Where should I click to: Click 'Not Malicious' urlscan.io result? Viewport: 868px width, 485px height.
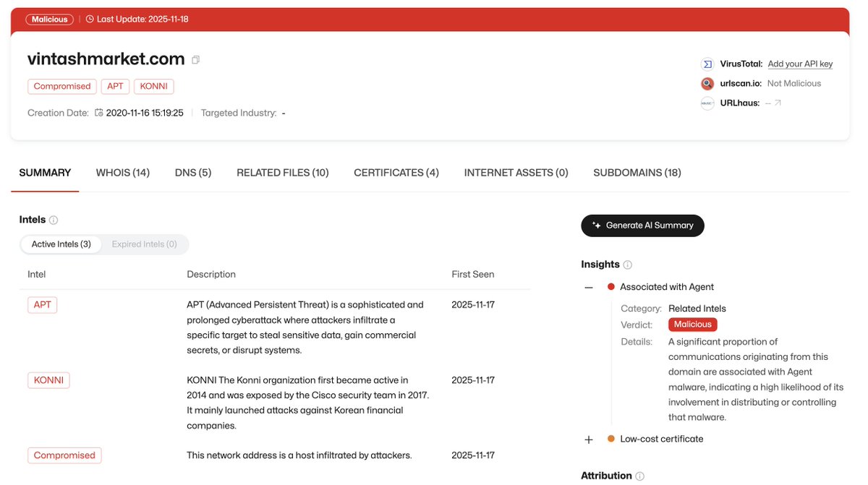(x=794, y=84)
